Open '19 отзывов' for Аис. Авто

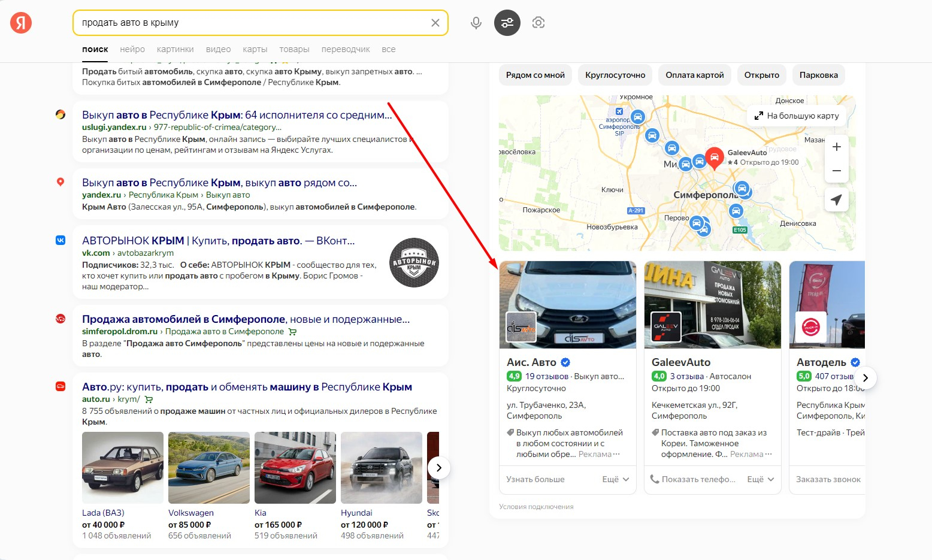click(547, 376)
